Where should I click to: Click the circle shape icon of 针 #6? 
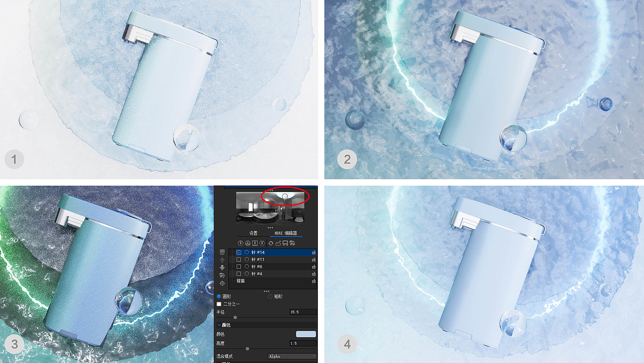pos(247,267)
